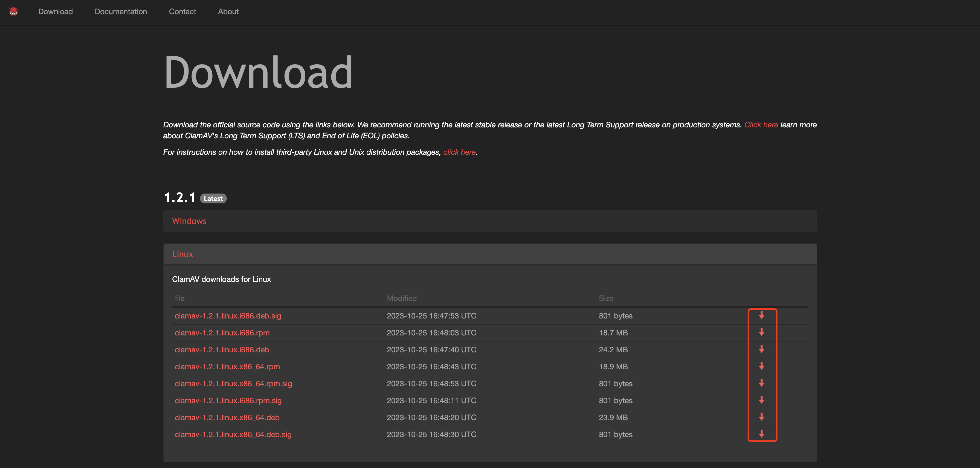Follow 'click here' link for third-party packages
980x468 pixels.
coord(459,152)
